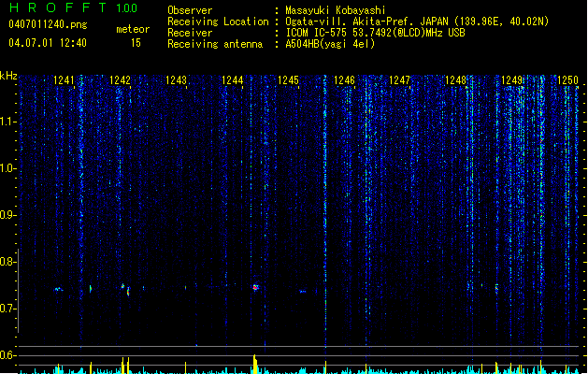Click the tallest yellow power bar near 1244
This screenshot has height=374, width=588.
255,364
